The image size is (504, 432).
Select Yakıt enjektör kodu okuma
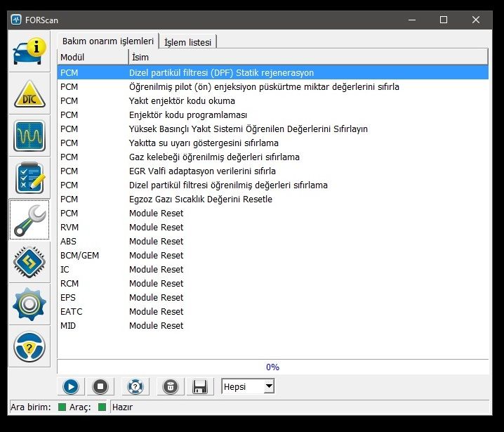(273, 101)
